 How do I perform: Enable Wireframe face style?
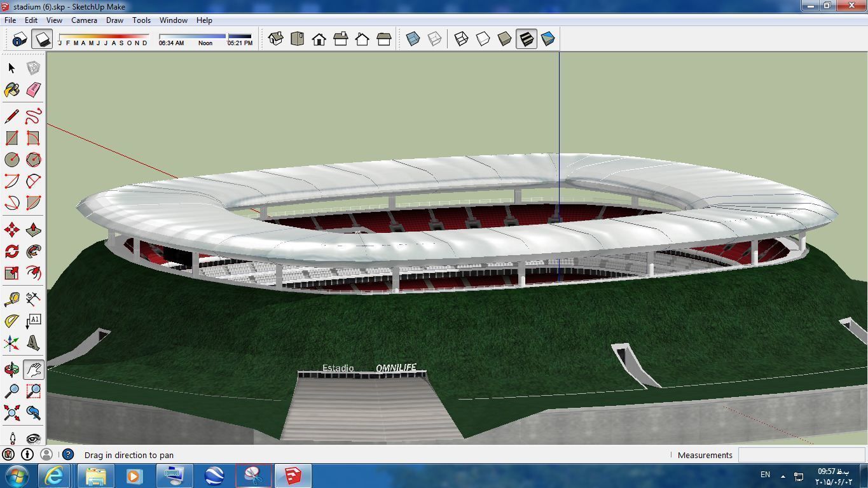[461, 39]
